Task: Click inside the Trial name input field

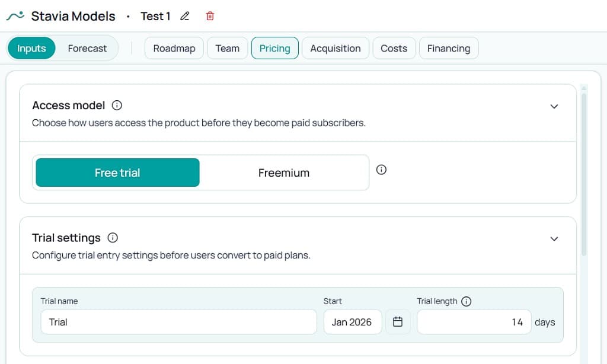Action: (x=178, y=321)
